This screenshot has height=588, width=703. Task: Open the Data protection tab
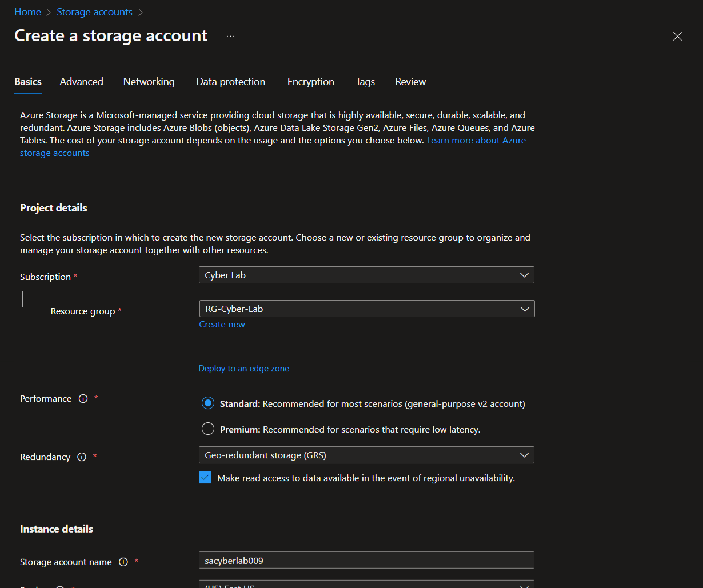pos(231,82)
